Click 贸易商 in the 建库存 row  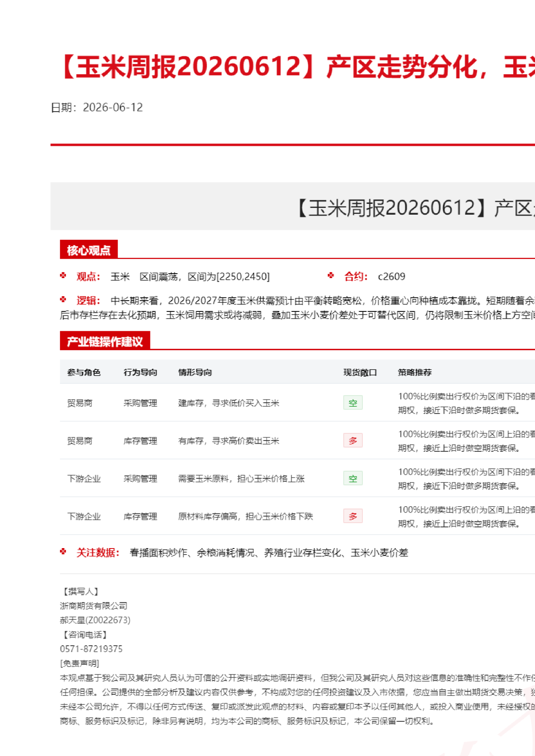[80, 403]
